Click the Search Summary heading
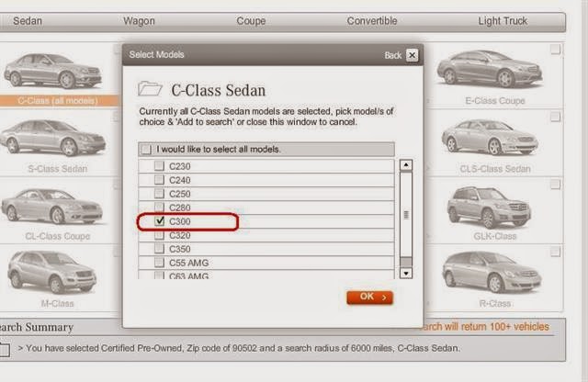 37,327
